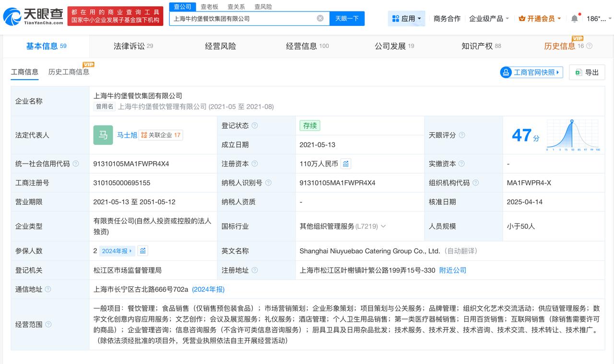Click the chart icon next to 110万人民币
This screenshot has width=614, height=364.
tap(346, 164)
